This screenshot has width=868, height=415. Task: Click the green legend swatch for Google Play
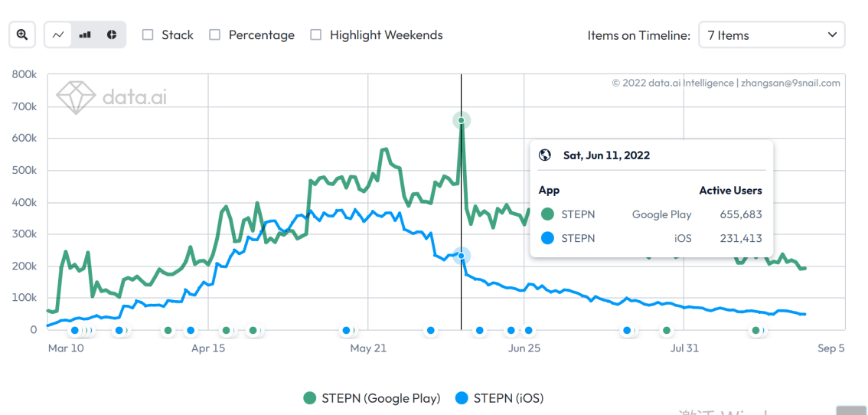coord(310,398)
